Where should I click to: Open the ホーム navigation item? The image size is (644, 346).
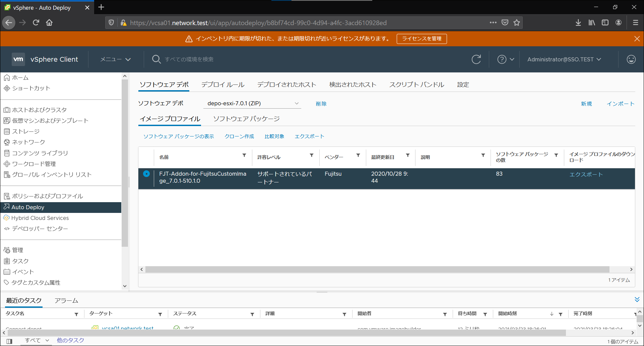point(16,78)
